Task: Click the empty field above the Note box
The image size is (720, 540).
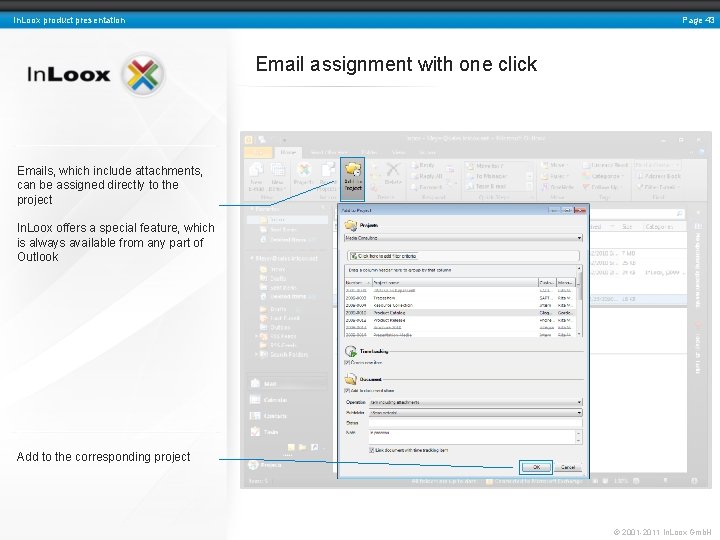Action: [x=475, y=423]
